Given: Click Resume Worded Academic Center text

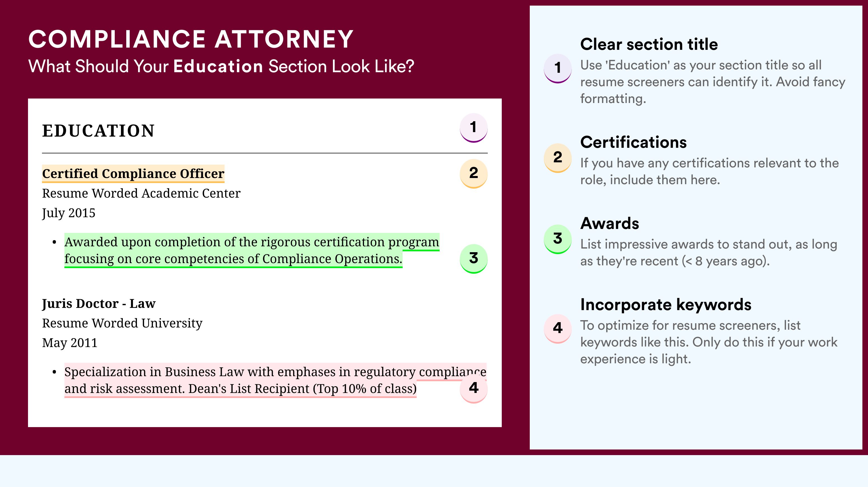Looking at the screenshot, I should [x=141, y=193].
